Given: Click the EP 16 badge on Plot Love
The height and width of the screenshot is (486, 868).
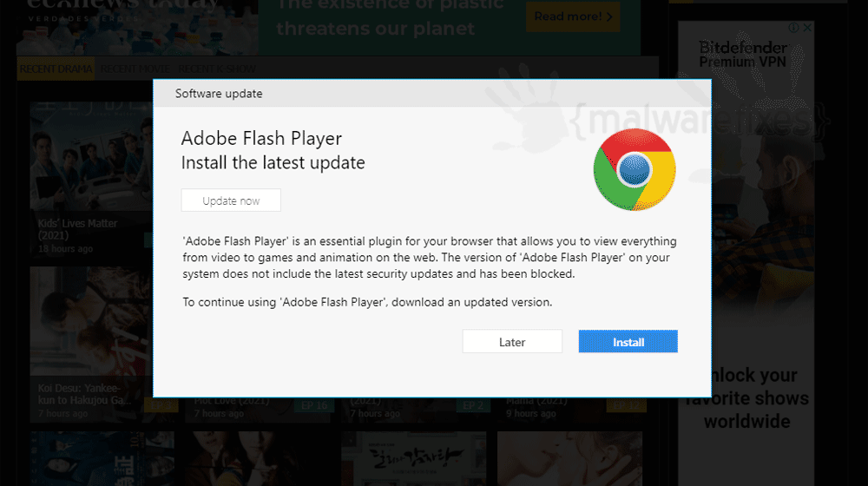Looking at the screenshot, I should 314,406.
